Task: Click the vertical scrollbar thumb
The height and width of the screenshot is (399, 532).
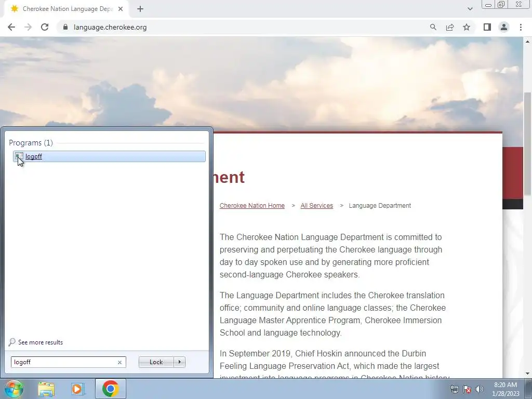Action: click(528, 144)
